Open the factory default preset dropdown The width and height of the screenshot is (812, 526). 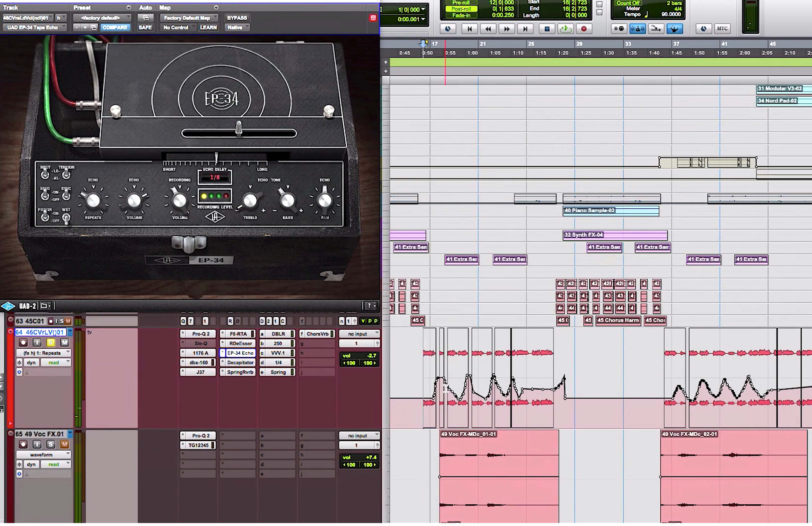(101, 18)
